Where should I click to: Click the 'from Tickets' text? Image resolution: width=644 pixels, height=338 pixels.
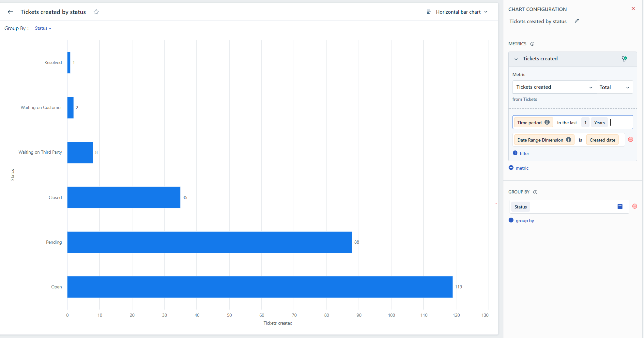(x=525, y=99)
